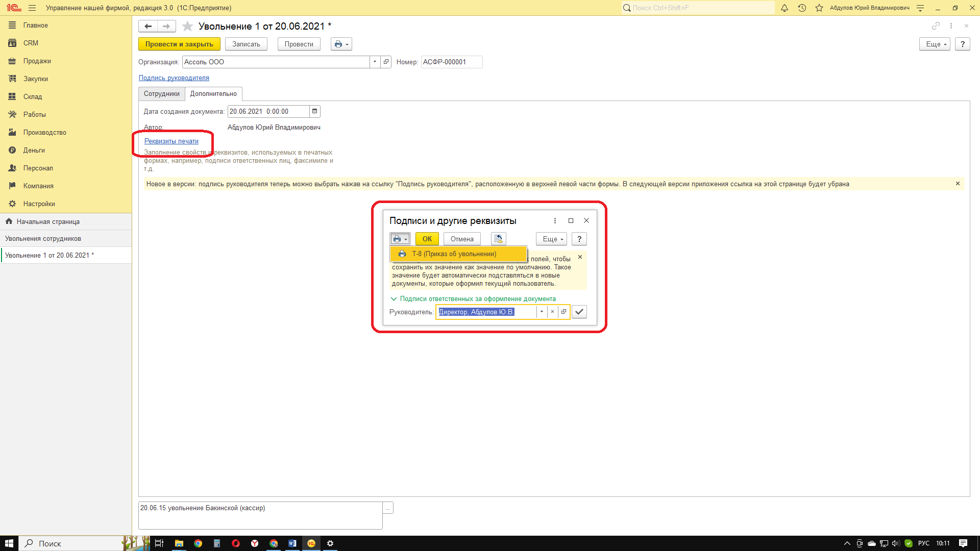
Task: Open Task View on the taskbar
Action: point(159,543)
